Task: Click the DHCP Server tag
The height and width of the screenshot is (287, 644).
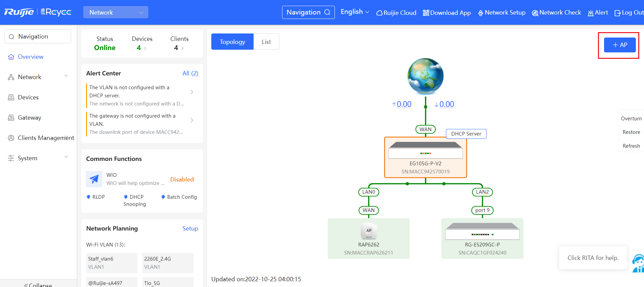Action: tap(466, 134)
